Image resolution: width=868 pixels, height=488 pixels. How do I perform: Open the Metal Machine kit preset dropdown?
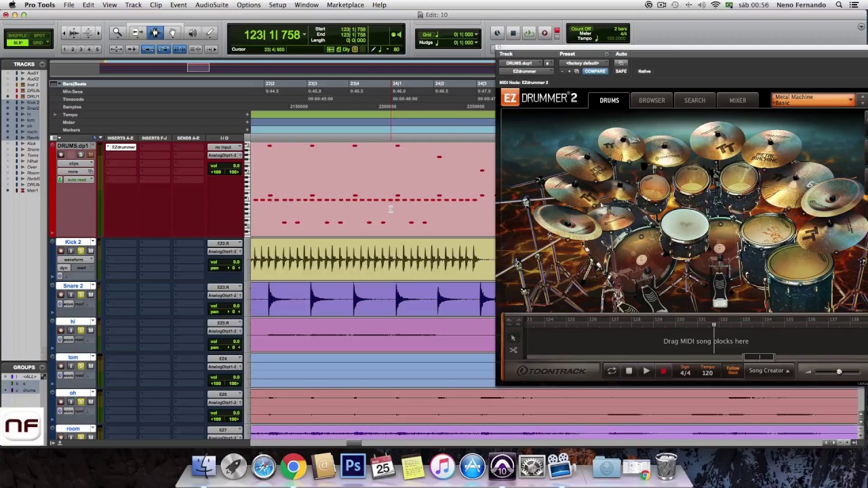(814, 100)
